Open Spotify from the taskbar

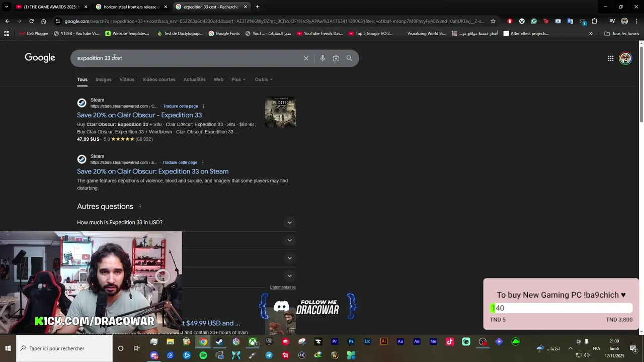(x=203, y=355)
